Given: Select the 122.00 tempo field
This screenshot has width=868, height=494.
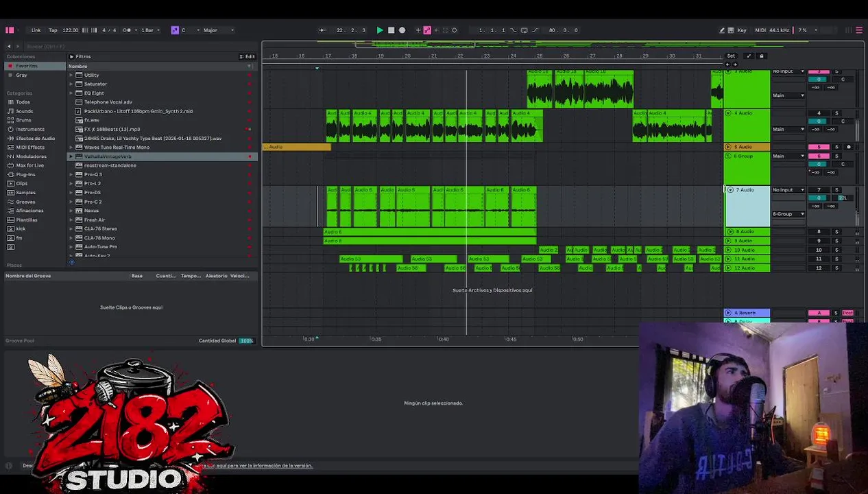Looking at the screenshot, I should (70, 30).
